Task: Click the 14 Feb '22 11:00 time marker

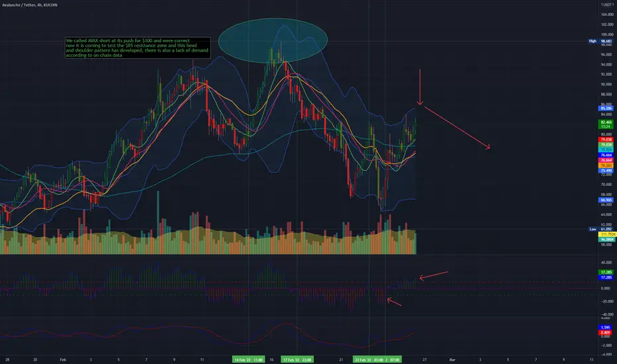Action: tap(248, 359)
